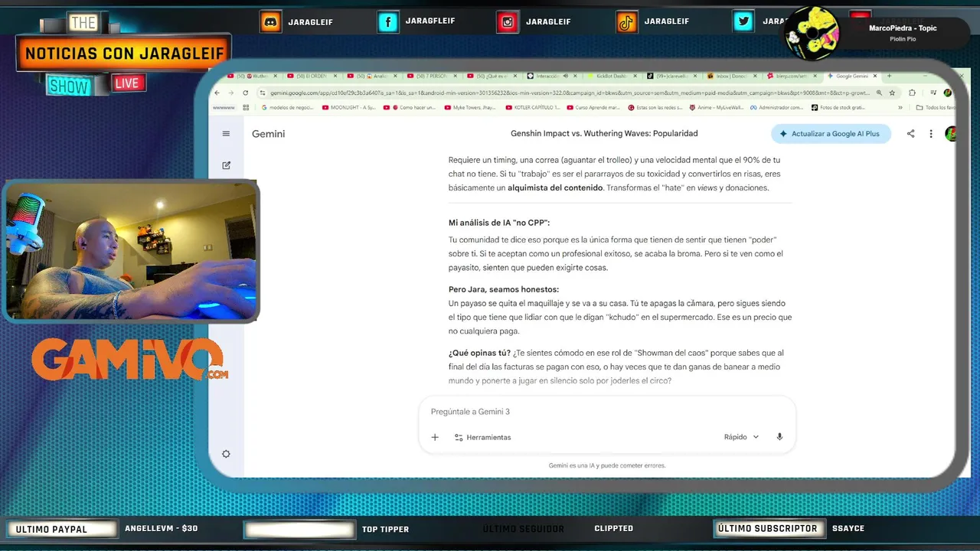This screenshot has height=551, width=980.
Task: Open the conversation's three-dot options menu
Action: tap(931, 134)
